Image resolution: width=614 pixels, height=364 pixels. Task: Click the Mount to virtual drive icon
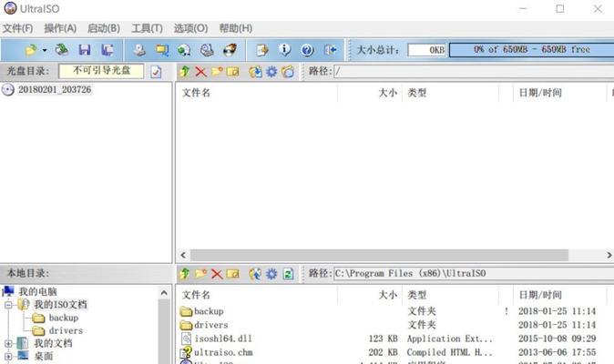tap(207, 50)
